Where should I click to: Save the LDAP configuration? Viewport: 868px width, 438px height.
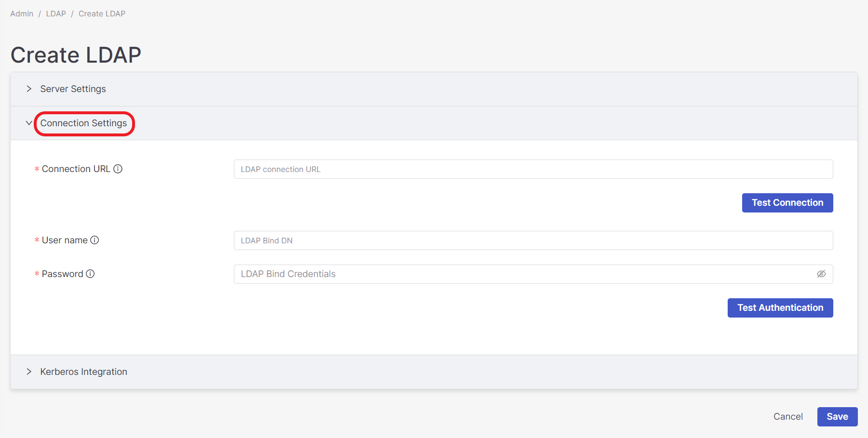[x=837, y=417]
